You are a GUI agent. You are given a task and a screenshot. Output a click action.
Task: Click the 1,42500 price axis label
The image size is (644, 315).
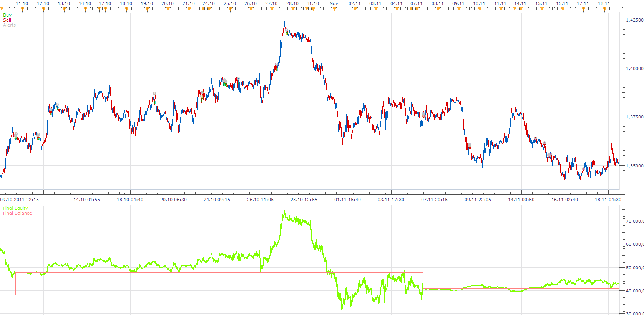[x=635, y=20]
